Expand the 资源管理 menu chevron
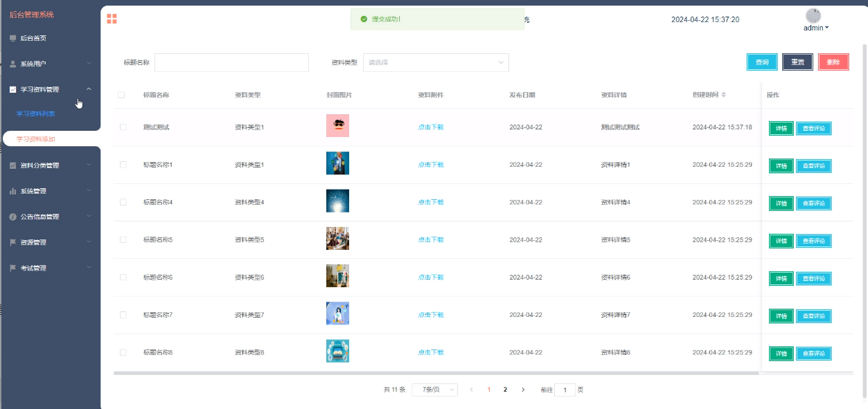This screenshot has height=409, width=868. click(89, 242)
